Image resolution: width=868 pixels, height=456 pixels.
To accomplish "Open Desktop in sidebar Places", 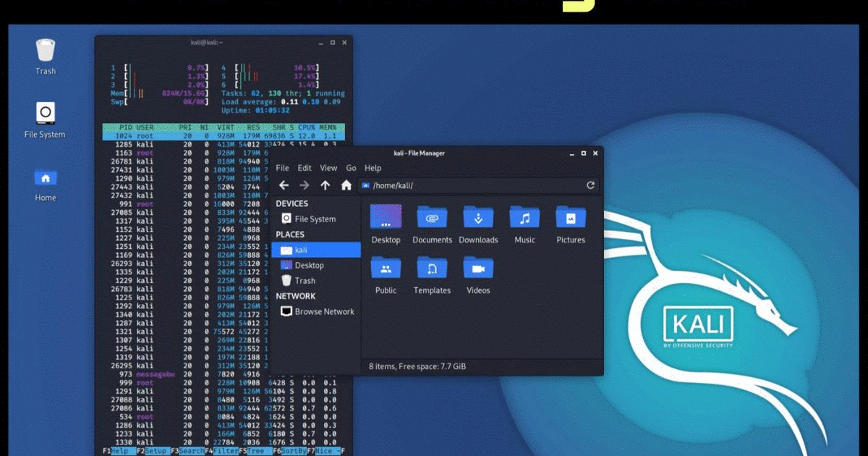I will (x=316, y=265).
